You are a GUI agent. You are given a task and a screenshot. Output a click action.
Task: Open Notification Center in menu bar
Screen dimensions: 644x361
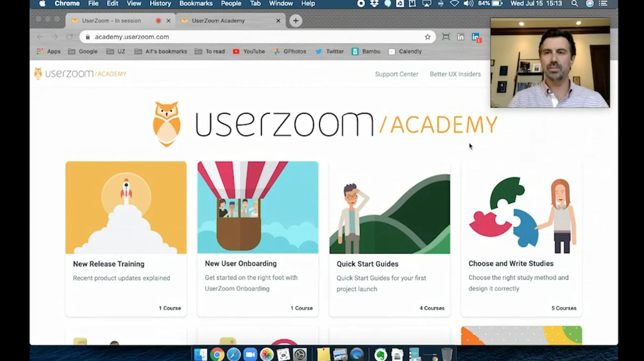tap(603, 4)
